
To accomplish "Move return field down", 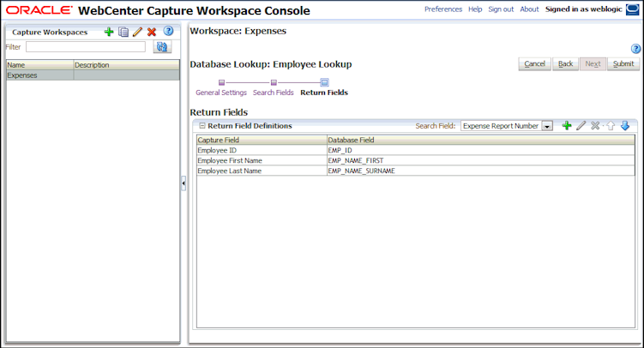I will coord(625,126).
